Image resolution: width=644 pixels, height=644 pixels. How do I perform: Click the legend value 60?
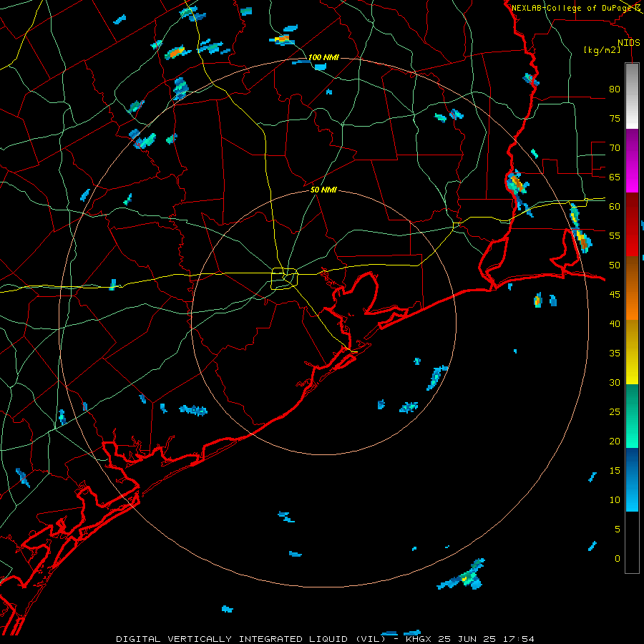click(x=615, y=207)
